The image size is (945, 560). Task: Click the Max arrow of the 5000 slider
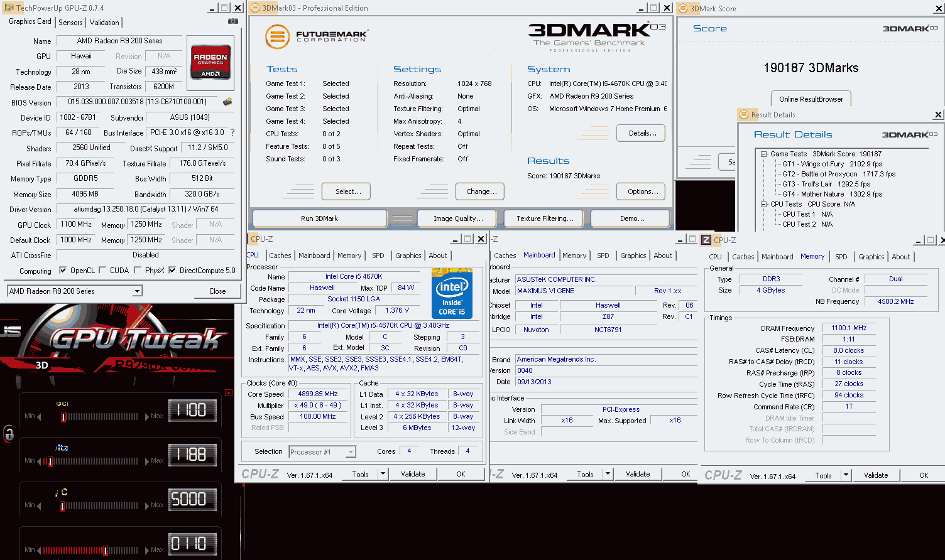coord(147,505)
